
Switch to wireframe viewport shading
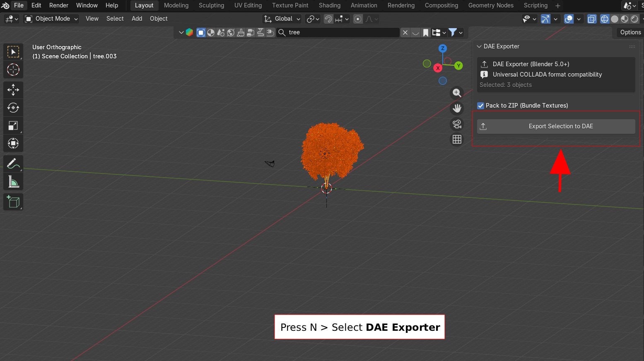tap(605, 19)
